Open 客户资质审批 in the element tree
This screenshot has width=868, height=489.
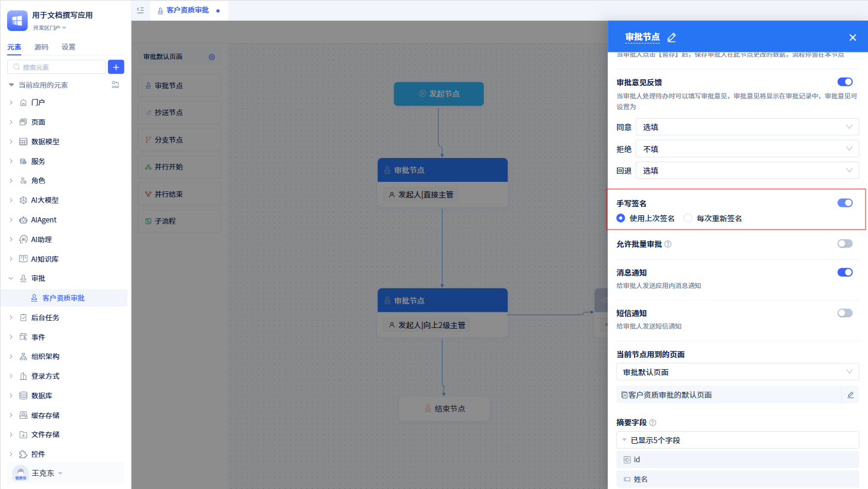click(x=64, y=298)
